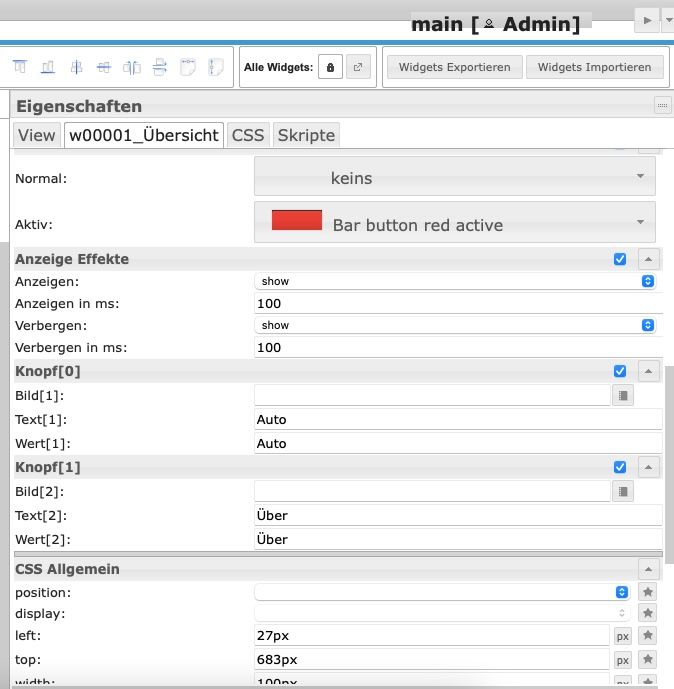Apply equal width to widgets icon
674x689 pixels.
pyautogui.click(x=188, y=67)
